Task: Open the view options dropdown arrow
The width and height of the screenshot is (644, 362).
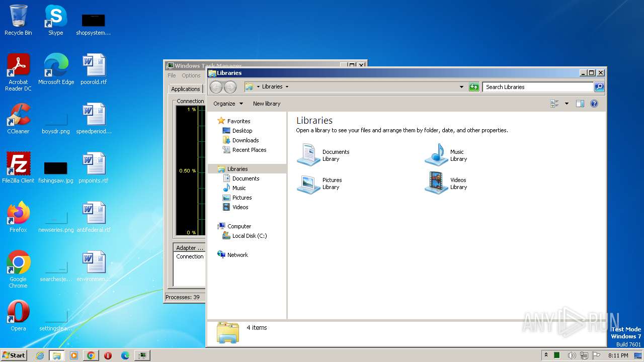Action: click(567, 104)
